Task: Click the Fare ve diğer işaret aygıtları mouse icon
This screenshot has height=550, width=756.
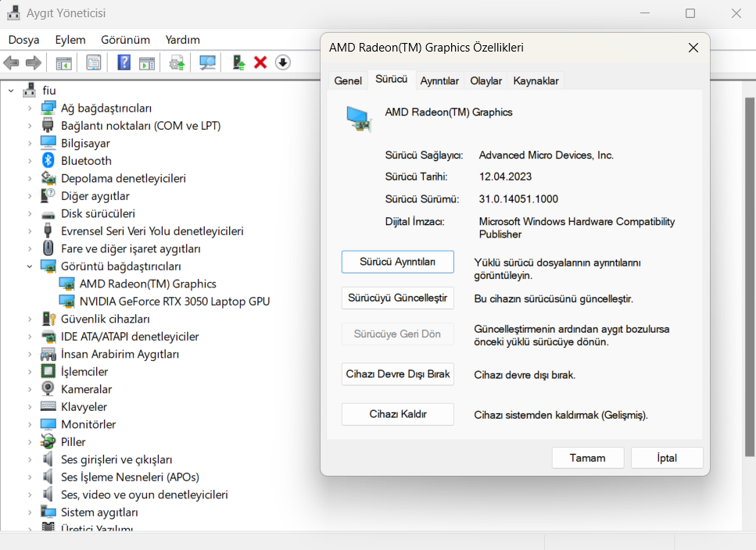Action: (48, 248)
